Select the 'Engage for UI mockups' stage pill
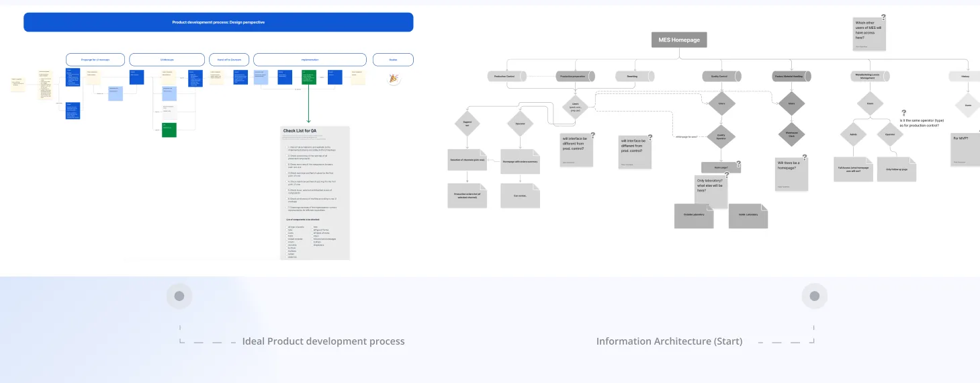980x383 pixels. coord(95,60)
